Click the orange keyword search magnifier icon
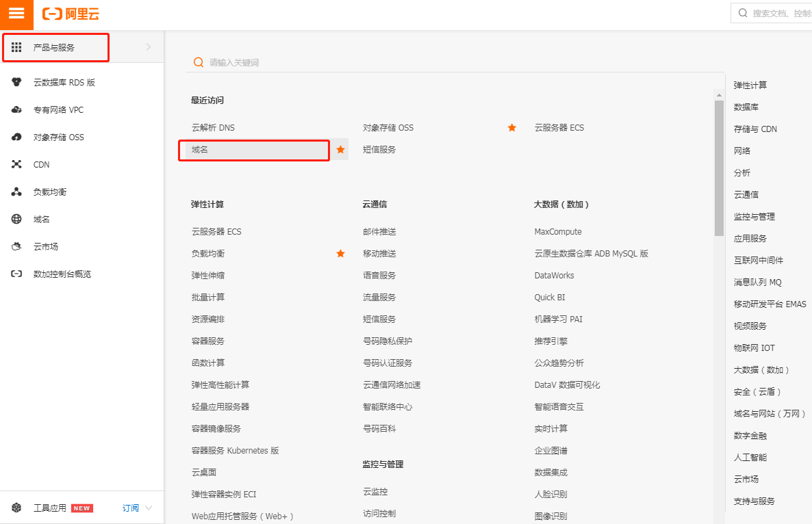Viewport: 812px width, 524px height. click(x=199, y=62)
